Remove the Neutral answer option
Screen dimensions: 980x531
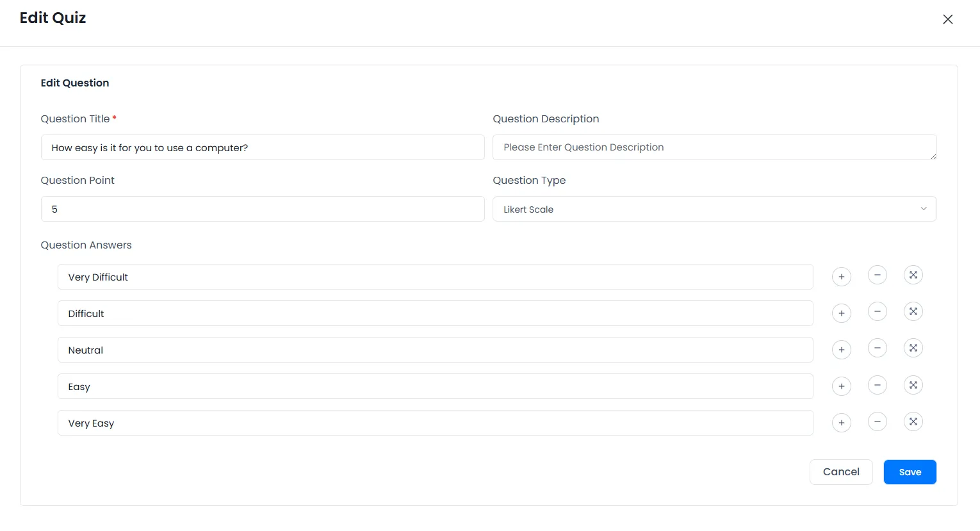coord(877,349)
